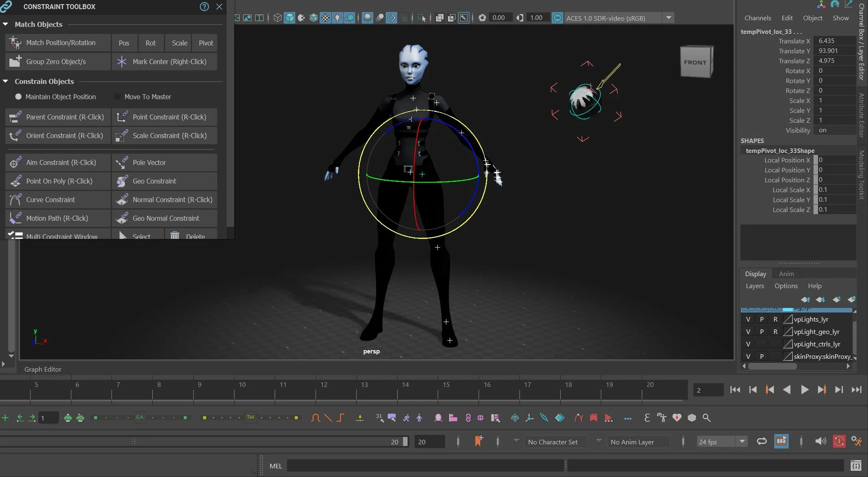The height and width of the screenshot is (477, 868).
Task: Select Maintain Object Position radio button
Action: pyautogui.click(x=18, y=97)
